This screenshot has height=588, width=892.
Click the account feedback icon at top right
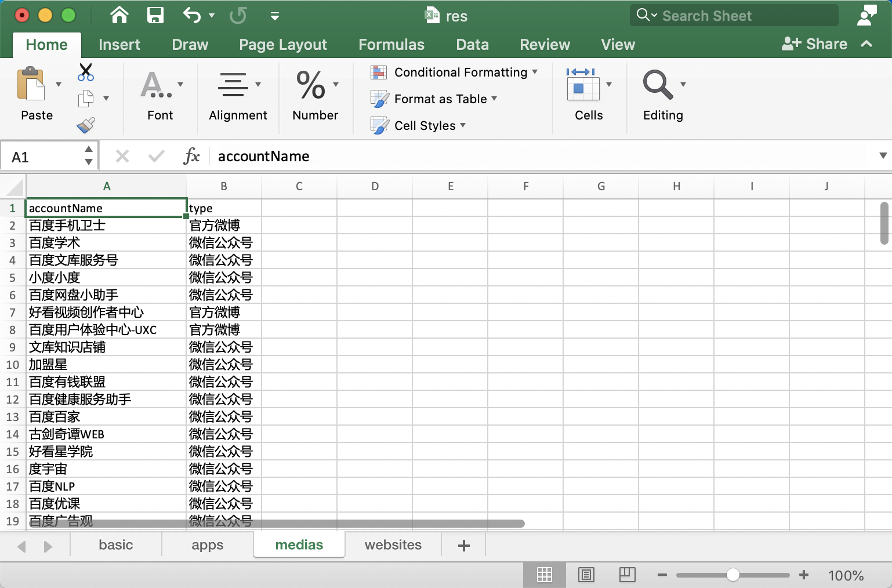click(x=867, y=16)
